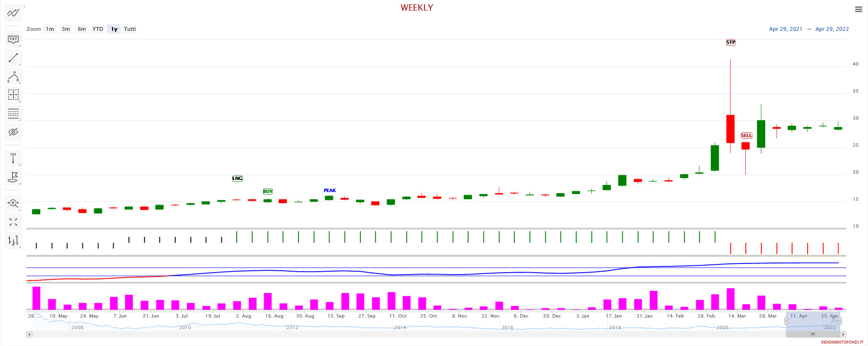
Task: Toggle annotations visibility with eye icon
Action: click(13, 132)
